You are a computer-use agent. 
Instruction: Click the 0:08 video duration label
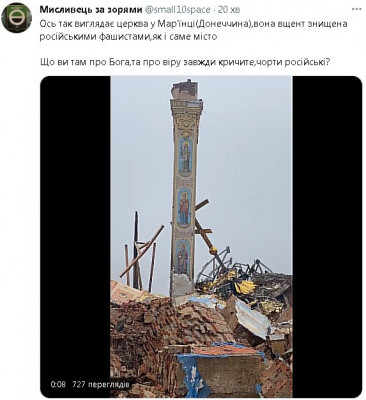pos(58,384)
